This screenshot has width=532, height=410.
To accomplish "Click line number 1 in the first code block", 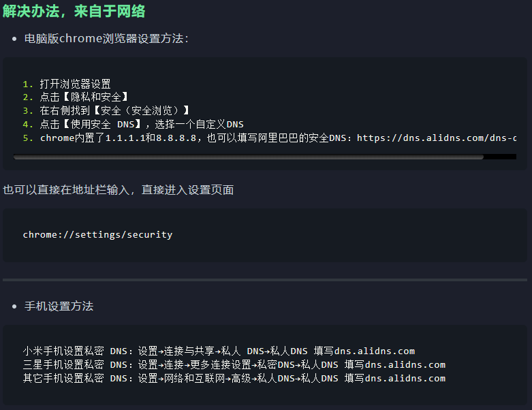I will tap(28, 84).
